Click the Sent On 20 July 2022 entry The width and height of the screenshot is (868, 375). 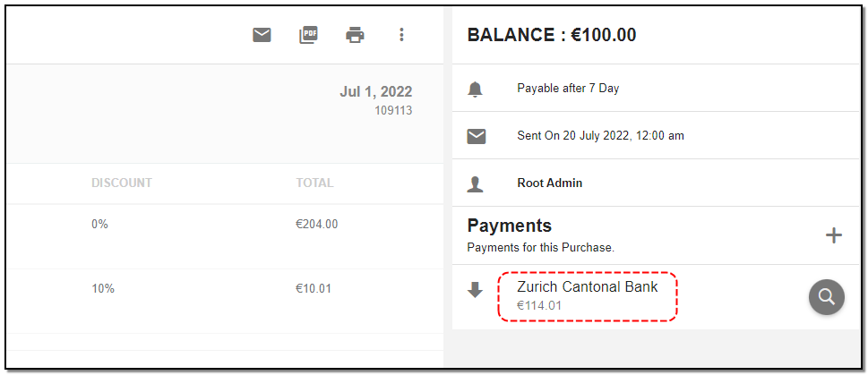click(x=600, y=136)
